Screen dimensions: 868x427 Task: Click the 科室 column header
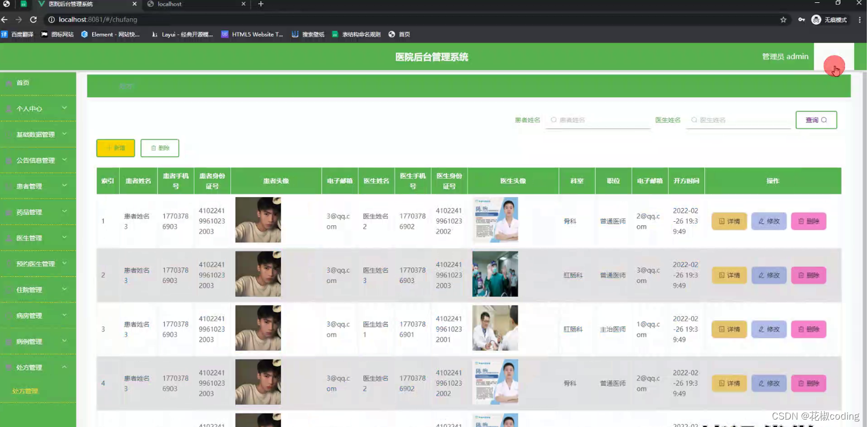577,181
